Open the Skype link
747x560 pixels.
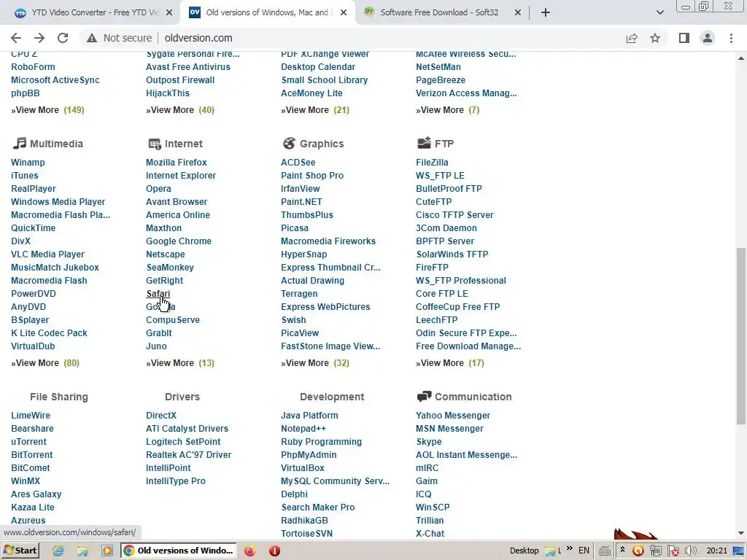coord(428,442)
